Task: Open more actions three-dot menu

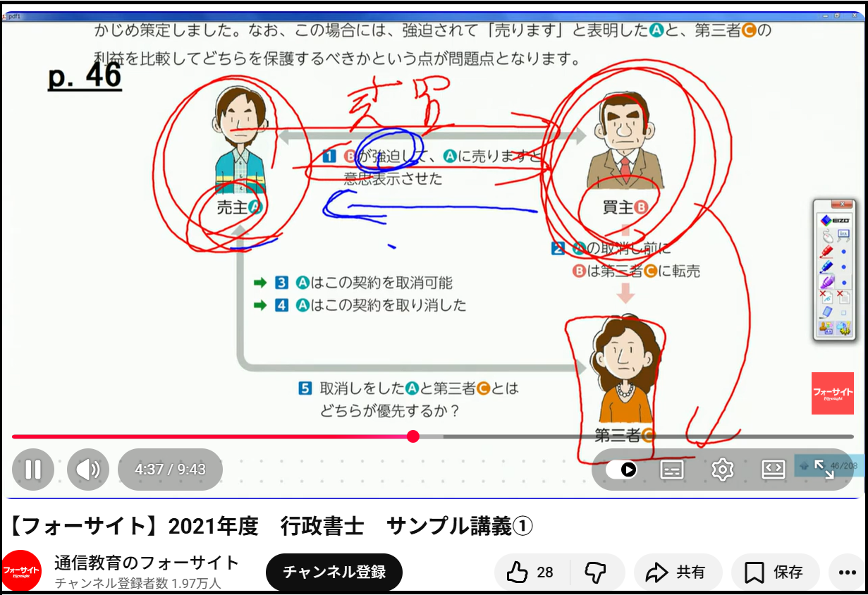Action: [847, 572]
